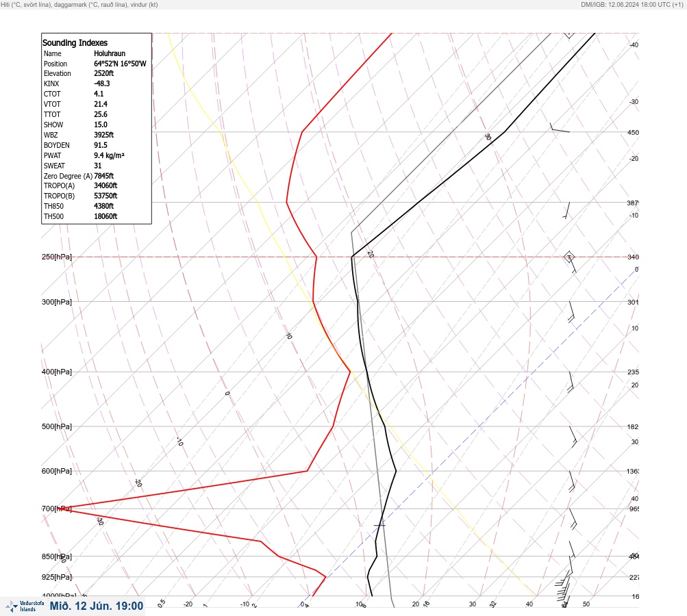Click the 340 height label on right axis
The width and height of the screenshot is (687, 616).
pos(633,257)
